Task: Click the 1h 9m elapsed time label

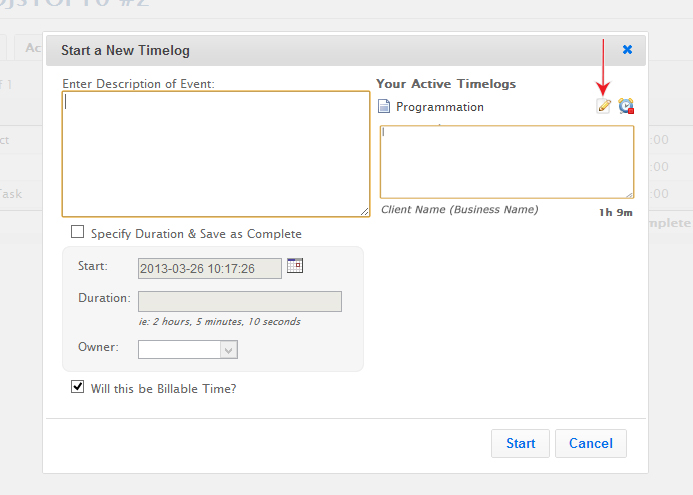Action: (615, 212)
